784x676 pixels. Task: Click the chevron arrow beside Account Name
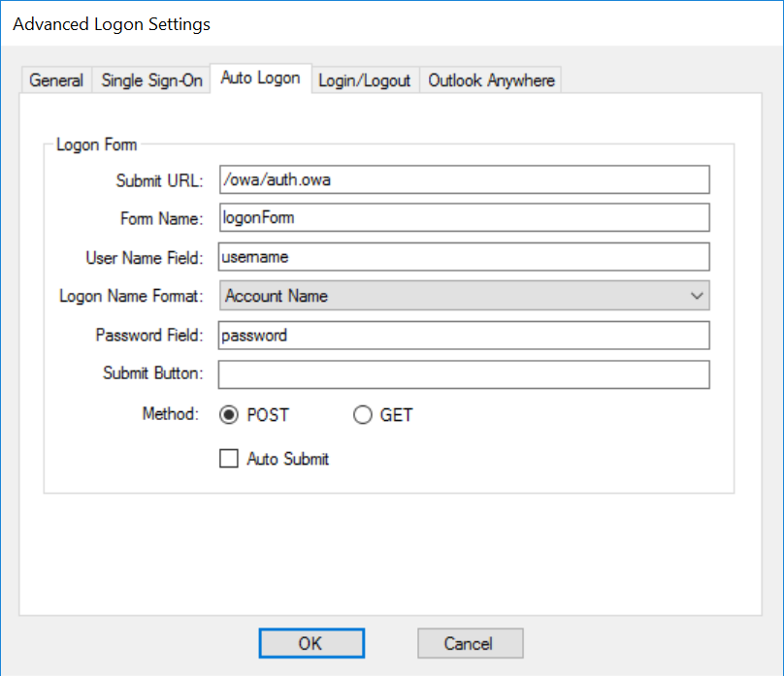click(x=696, y=296)
